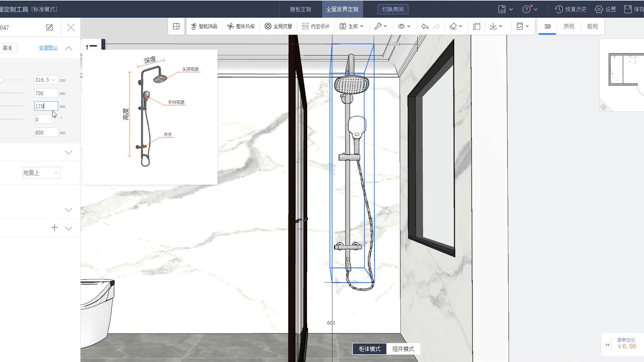Click the shower head in 3D view
The height and width of the screenshot is (362, 644).
click(x=351, y=85)
